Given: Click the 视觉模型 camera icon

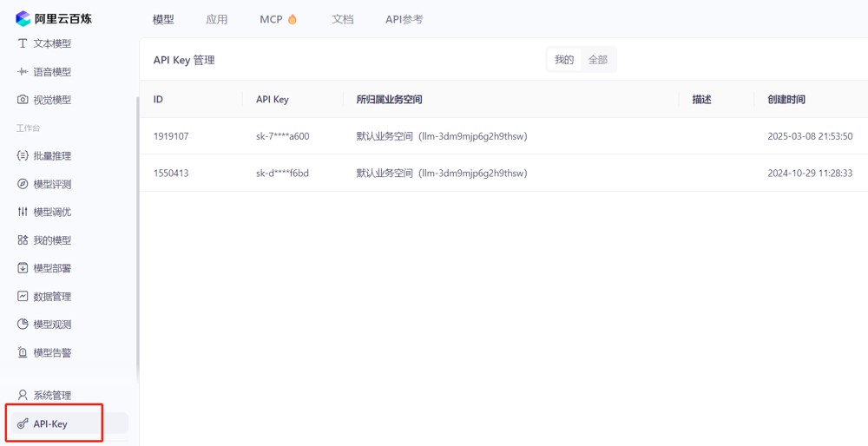Looking at the screenshot, I should [23, 100].
